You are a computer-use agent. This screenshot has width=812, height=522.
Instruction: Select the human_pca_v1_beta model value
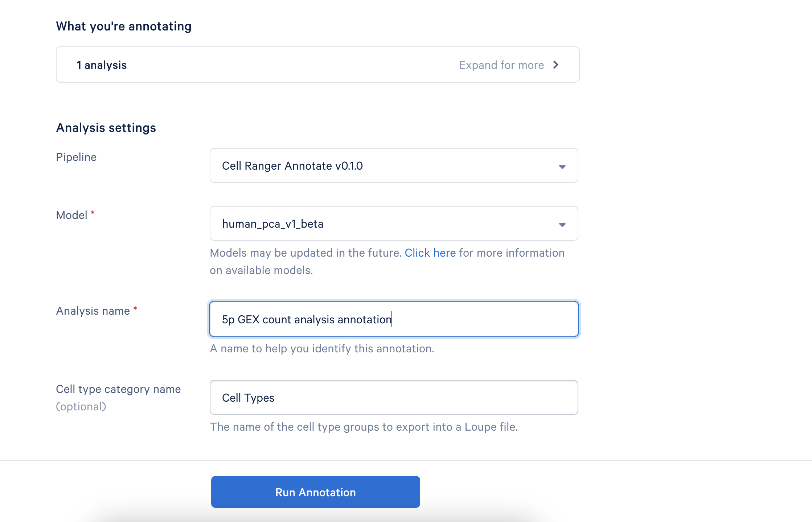[273, 224]
